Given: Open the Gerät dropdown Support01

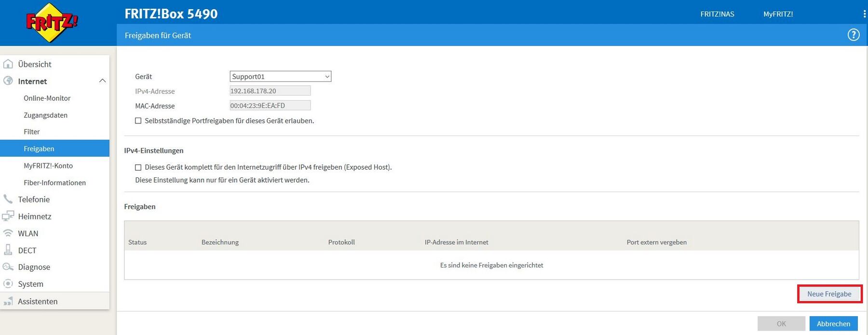Looking at the screenshot, I should click(281, 76).
